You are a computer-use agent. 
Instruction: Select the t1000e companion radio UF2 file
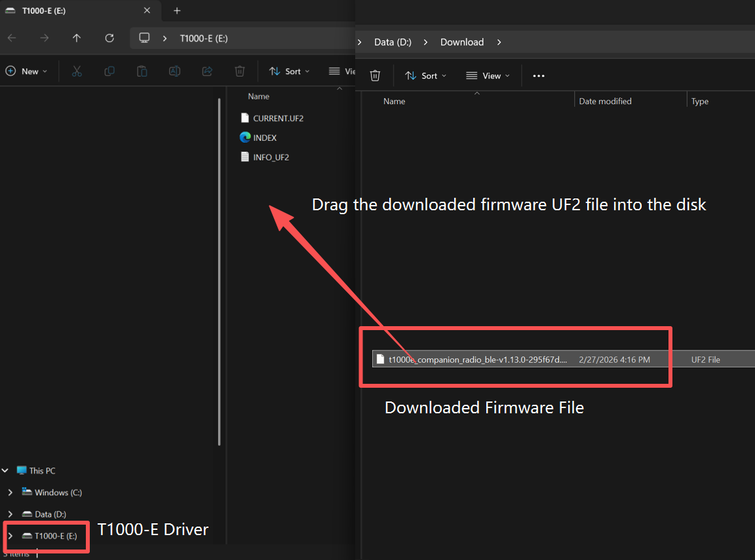pyautogui.click(x=478, y=360)
